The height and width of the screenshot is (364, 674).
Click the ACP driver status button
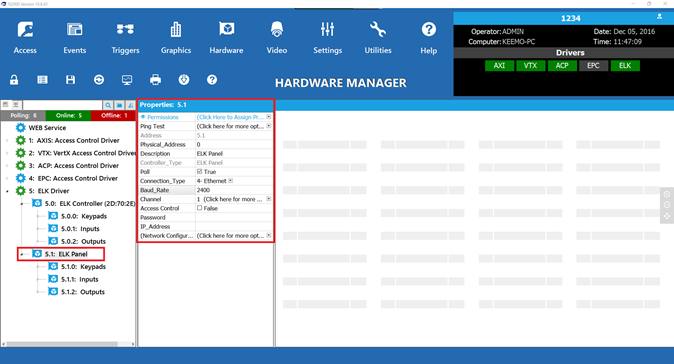562,65
